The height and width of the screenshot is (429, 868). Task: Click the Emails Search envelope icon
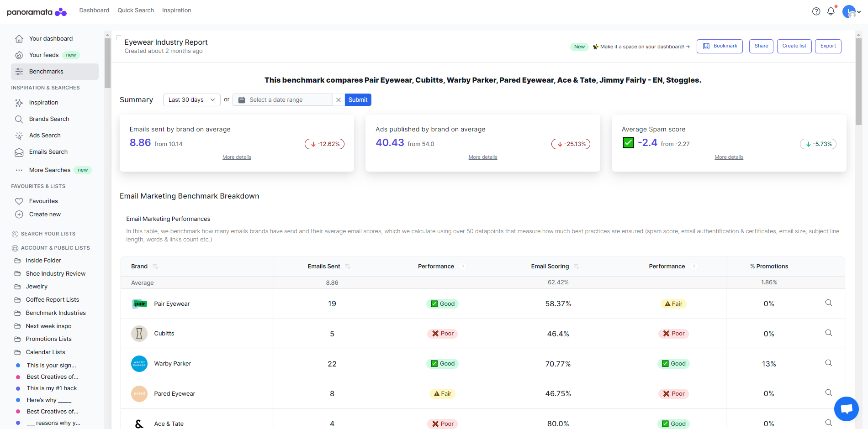coord(19,152)
